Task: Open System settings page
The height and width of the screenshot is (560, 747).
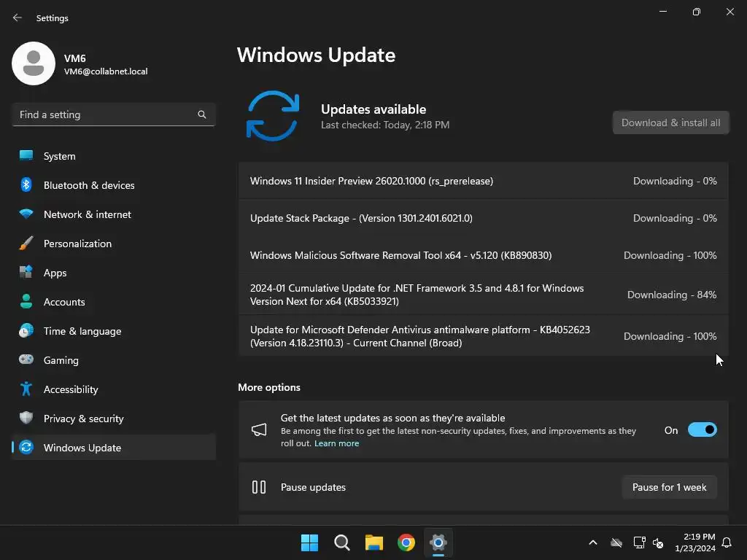Action: [x=113, y=156]
